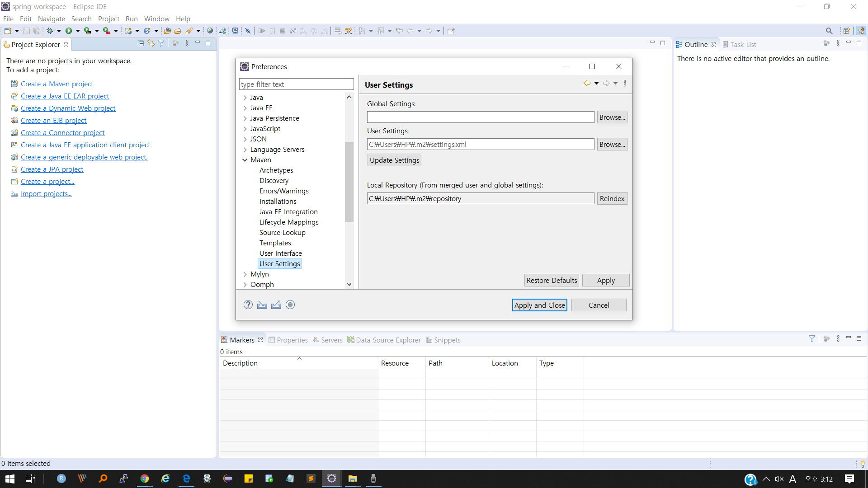Click Apply and Close
Viewport: 868px width, 488px height.
pos(540,305)
